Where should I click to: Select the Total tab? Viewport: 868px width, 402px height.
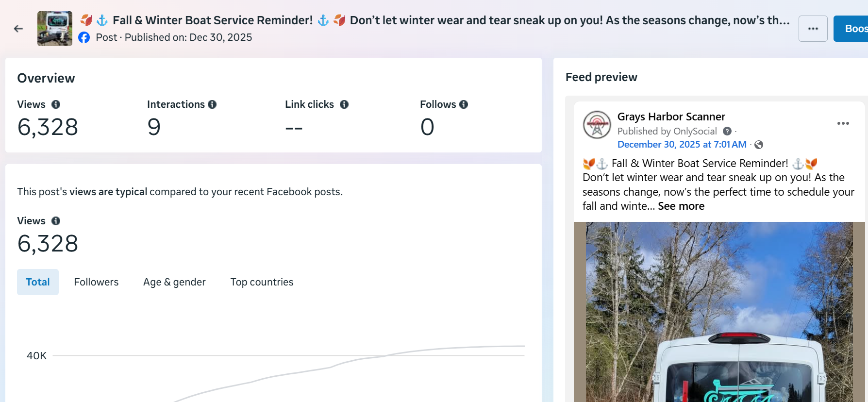[x=38, y=282]
